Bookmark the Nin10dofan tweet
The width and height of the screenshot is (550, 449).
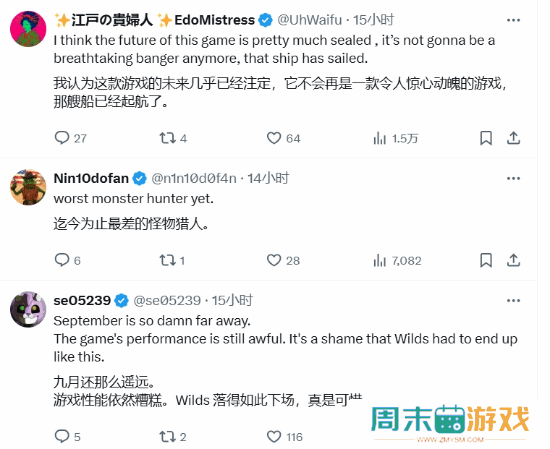coord(486,260)
